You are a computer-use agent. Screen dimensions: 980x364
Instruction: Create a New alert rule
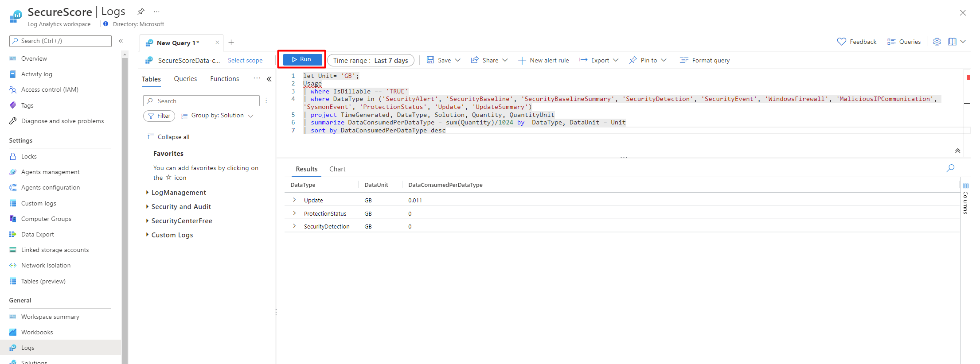coord(543,60)
